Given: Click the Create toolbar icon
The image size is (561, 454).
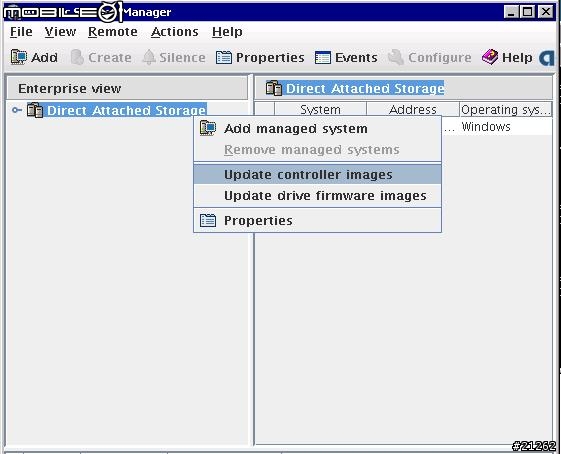Looking at the screenshot, I should (x=77, y=57).
